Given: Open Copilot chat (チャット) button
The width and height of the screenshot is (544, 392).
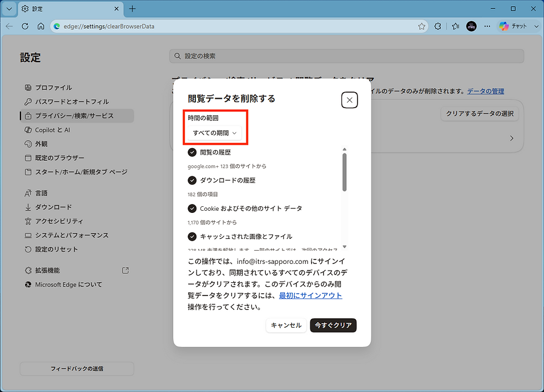Looking at the screenshot, I should pyautogui.click(x=513, y=27).
